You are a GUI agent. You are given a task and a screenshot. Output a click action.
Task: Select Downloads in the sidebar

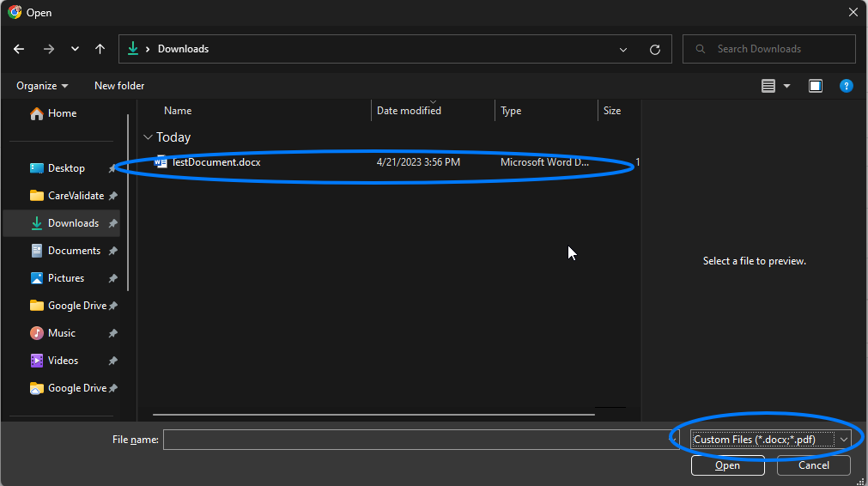62,223
